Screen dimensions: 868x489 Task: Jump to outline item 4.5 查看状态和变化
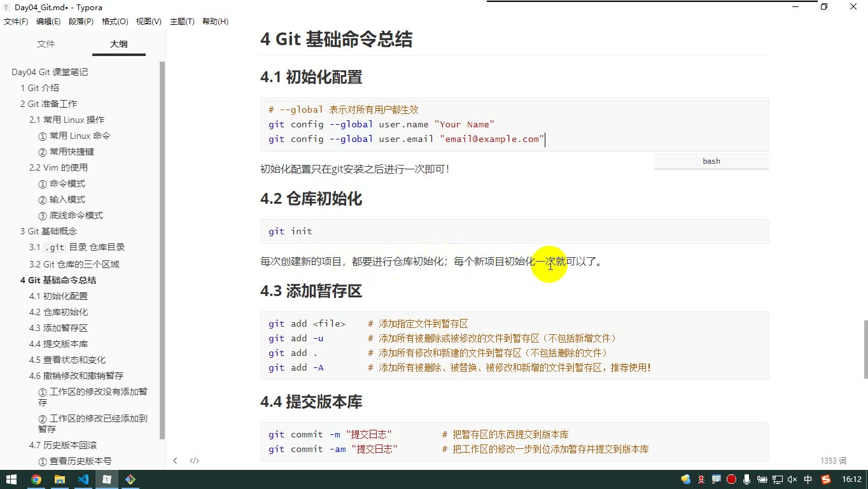67,360
